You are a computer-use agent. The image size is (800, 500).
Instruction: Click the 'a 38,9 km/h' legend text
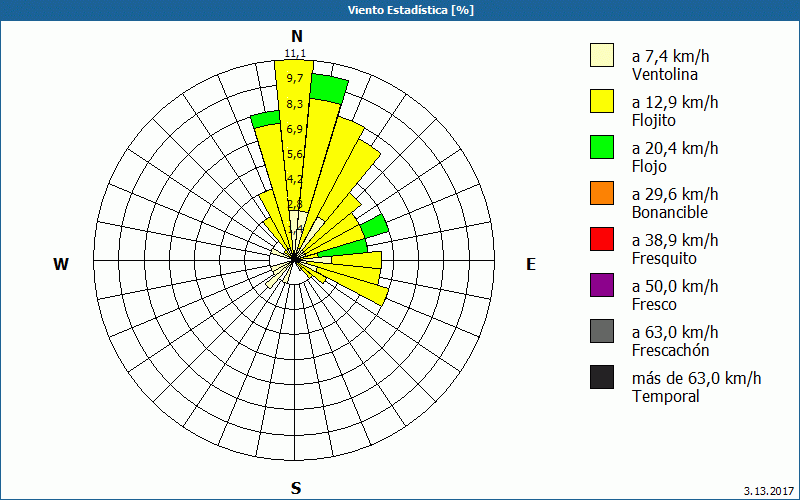[x=675, y=240]
